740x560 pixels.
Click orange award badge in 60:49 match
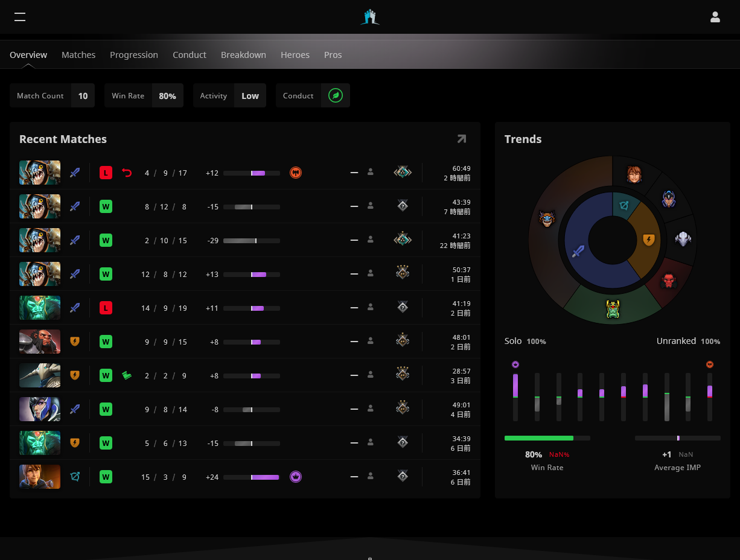(296, 173)
